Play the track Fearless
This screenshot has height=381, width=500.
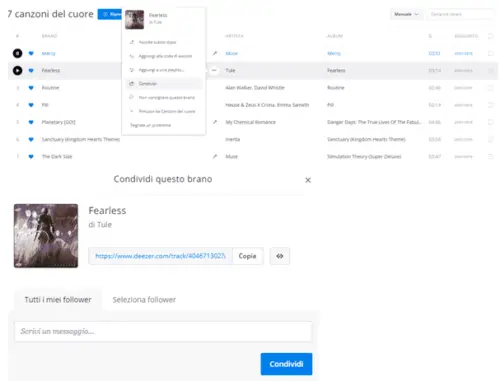tap(17, 70)
